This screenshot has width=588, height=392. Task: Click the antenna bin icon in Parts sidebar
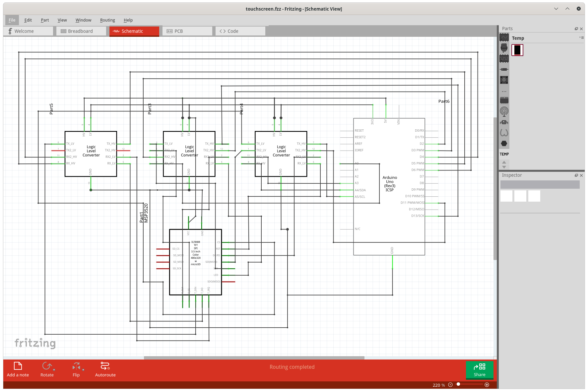(504, 111)
